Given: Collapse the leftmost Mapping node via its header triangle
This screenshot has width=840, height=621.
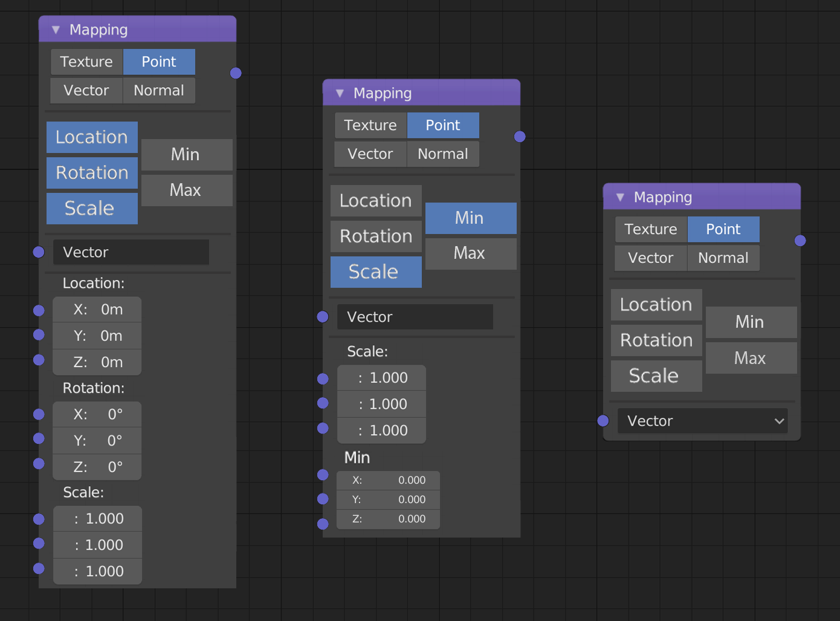Looking at the screenshot, I should (56, 30).
